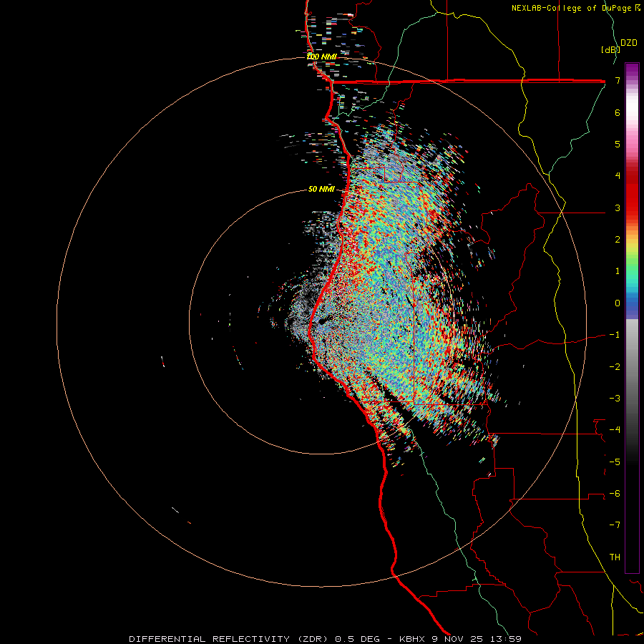644x644 pixels.
Task: Click the 3 value on the color scale
Action: click(618, 208)
